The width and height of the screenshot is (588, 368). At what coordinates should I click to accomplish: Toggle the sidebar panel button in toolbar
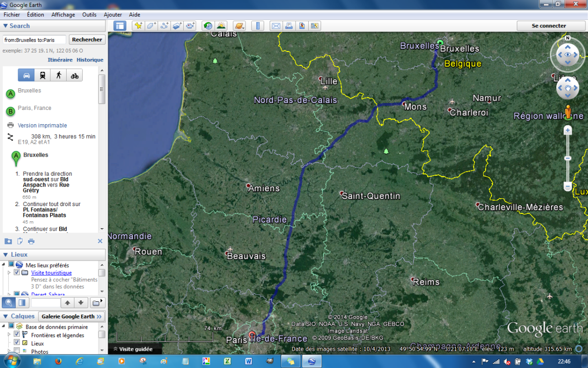[x=120, y=26]
